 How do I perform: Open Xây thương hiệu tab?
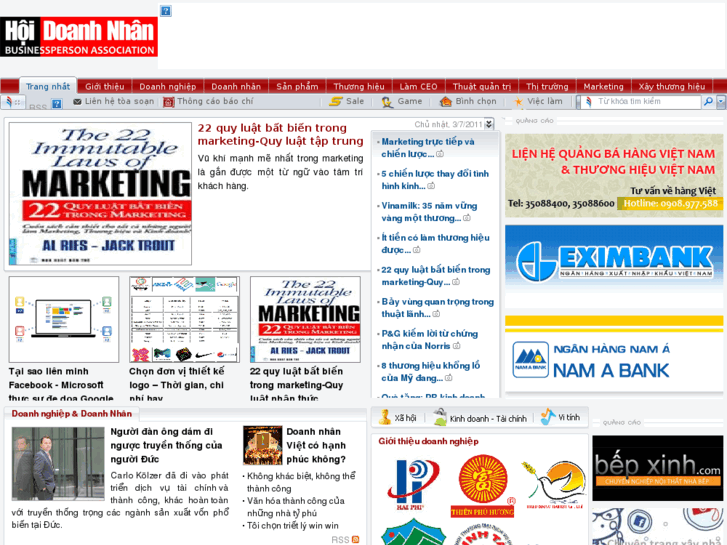click(x=671, y=86)
